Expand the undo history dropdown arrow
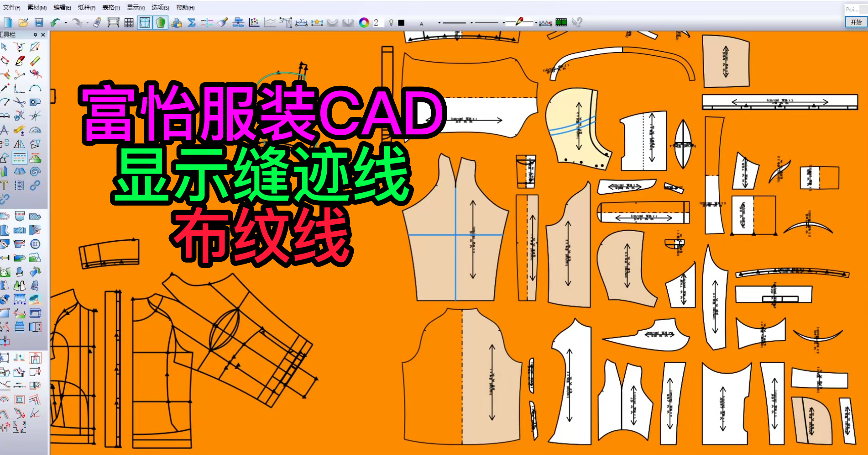The image size is (868, 455). point(66,22)
